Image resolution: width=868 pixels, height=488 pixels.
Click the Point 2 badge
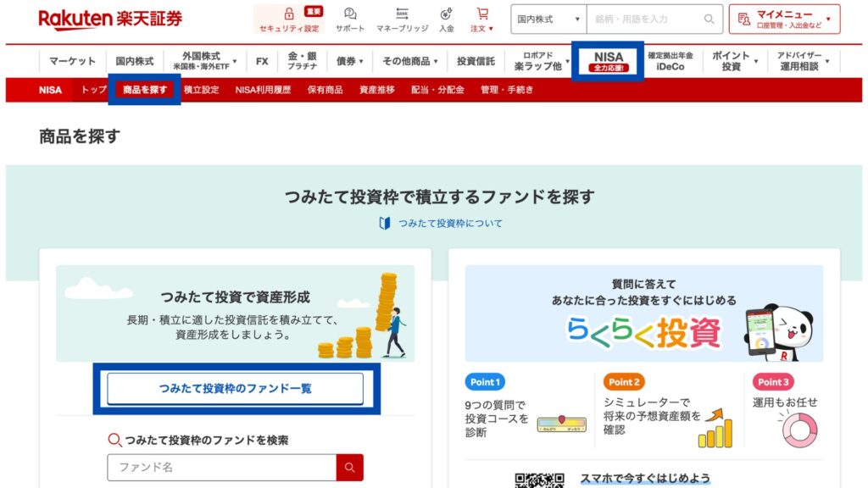point(623,382)
